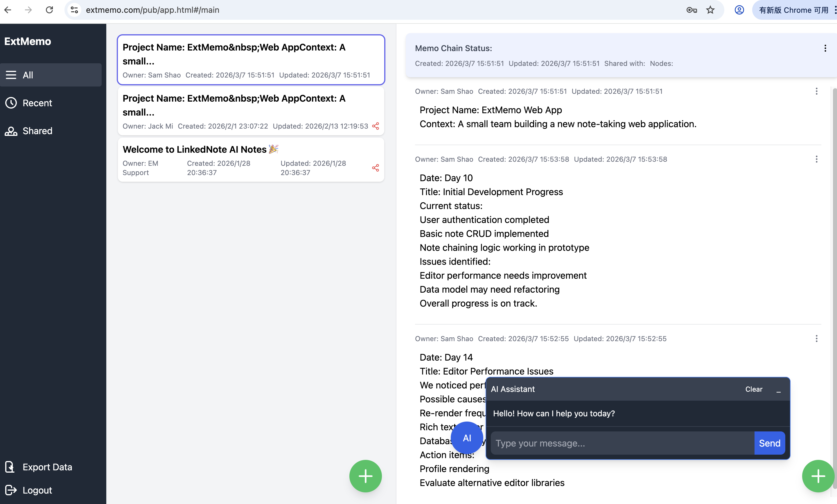The height and width of the screenshot is (504, 837).
Task: Click share icon on Welcome memo
Action: coord(375,168)
